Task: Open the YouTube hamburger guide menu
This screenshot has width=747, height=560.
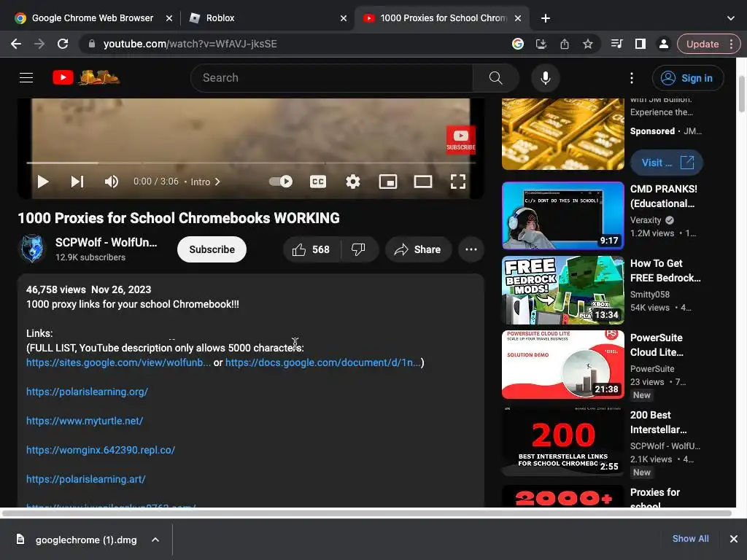Action: [26, 77]
